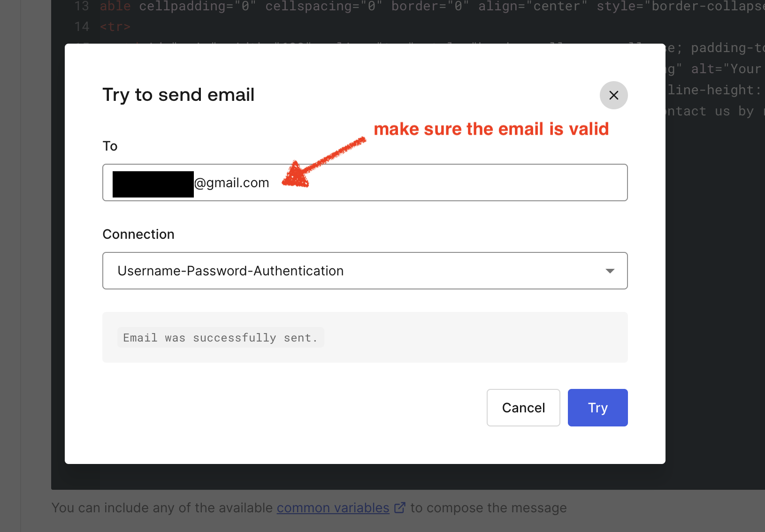The image size is (765, 532).
Task: Close the Try to send email dialog
Action: point(614,95)
